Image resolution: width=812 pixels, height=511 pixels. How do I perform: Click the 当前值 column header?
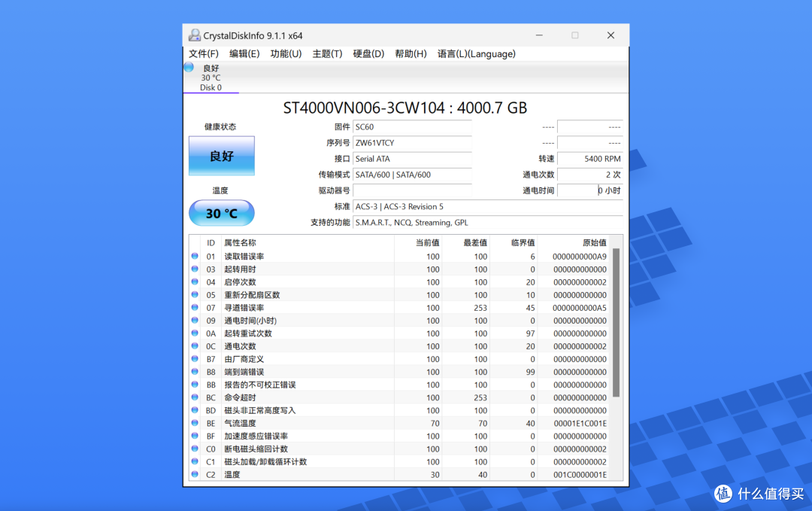coord(428,242)
